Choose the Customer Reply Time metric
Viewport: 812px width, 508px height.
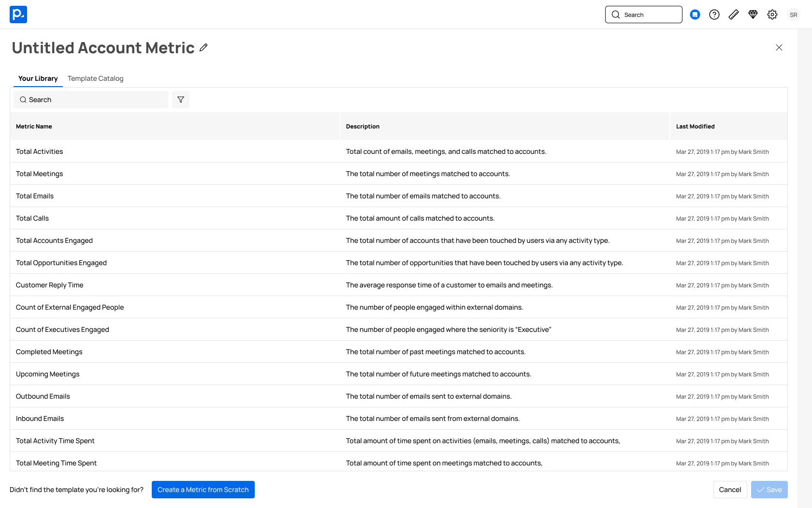(49, 285)
